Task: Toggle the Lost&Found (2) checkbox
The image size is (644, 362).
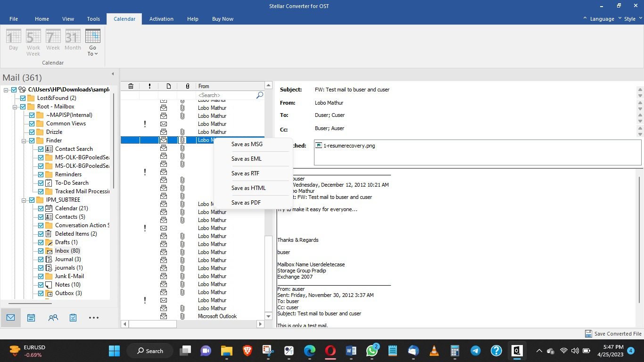Action: point(23,98)
